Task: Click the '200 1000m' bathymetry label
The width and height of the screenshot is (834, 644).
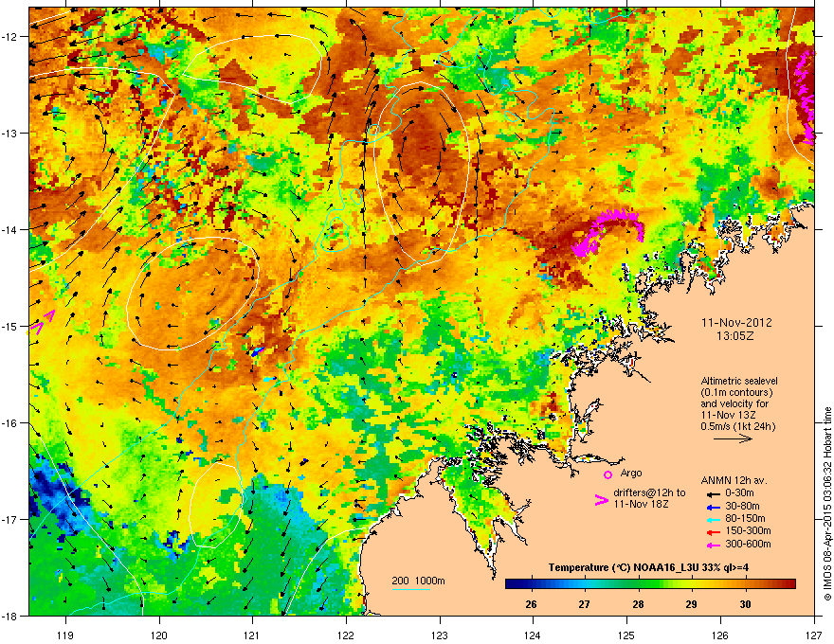Action: coord(418,581)
